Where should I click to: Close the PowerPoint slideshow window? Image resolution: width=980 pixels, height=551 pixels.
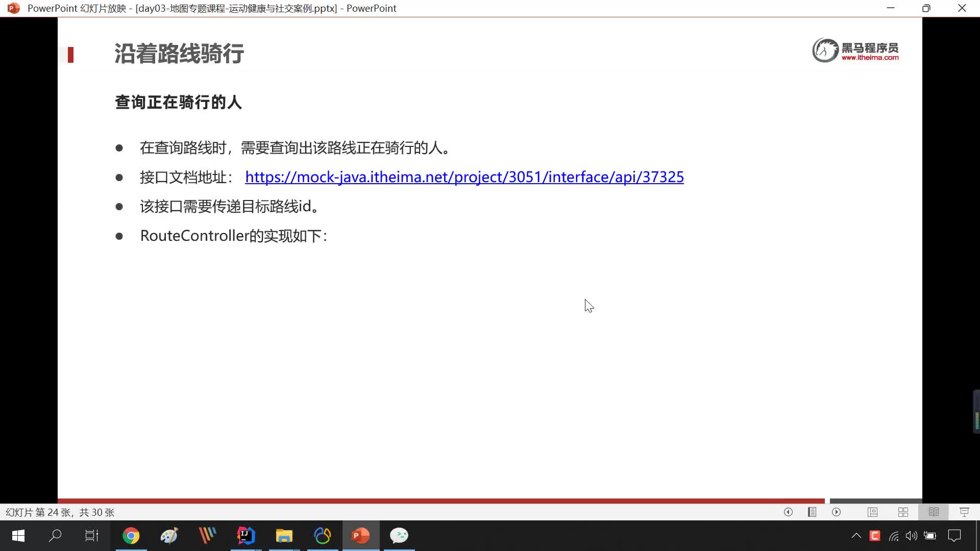click(962, 8)
